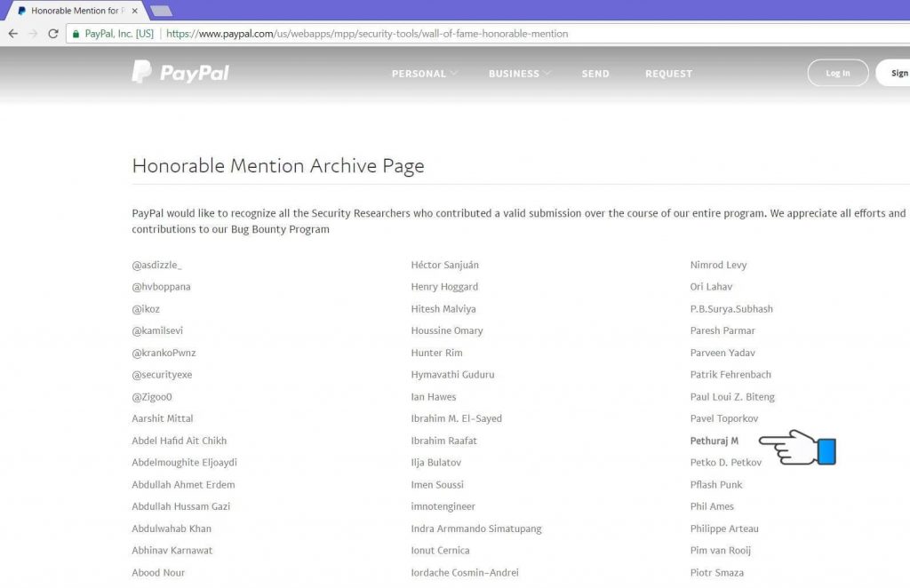Click the Honorable Mention Archive Page heading
This screenshot has height=588, width=910.
point(278,166)
